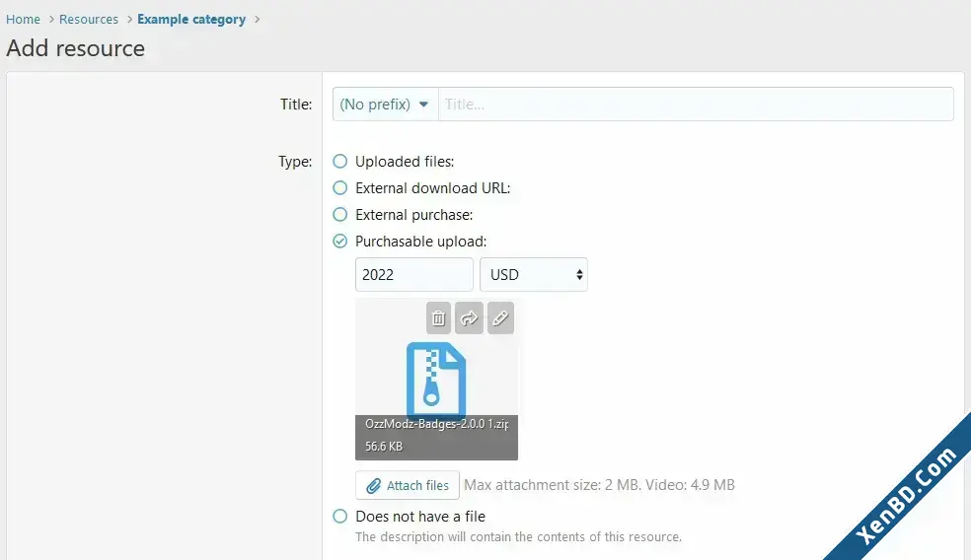Click the paperclip icon in Attach files
The height and width of the screenshot is (560, 971).
click(x=373, y=486)
